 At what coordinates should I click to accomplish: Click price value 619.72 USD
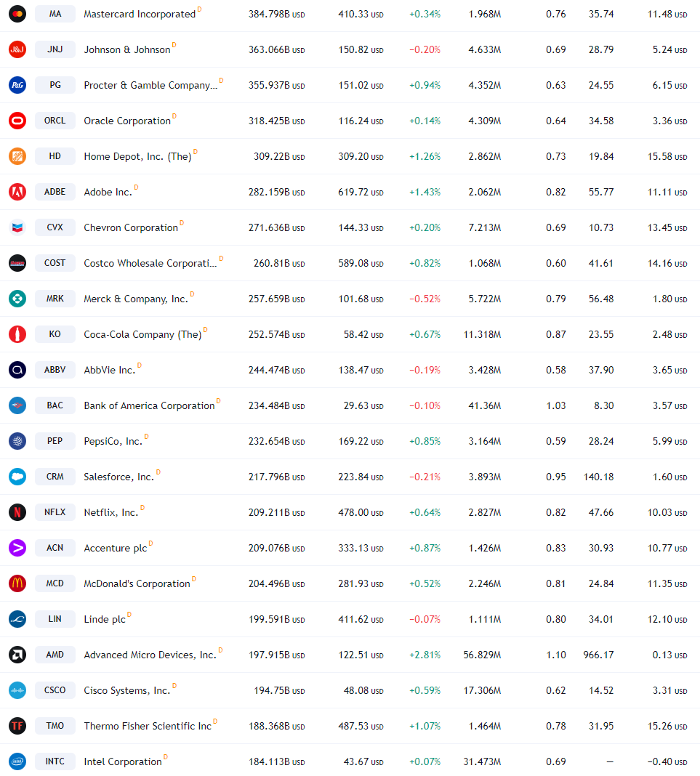[361, 193]
